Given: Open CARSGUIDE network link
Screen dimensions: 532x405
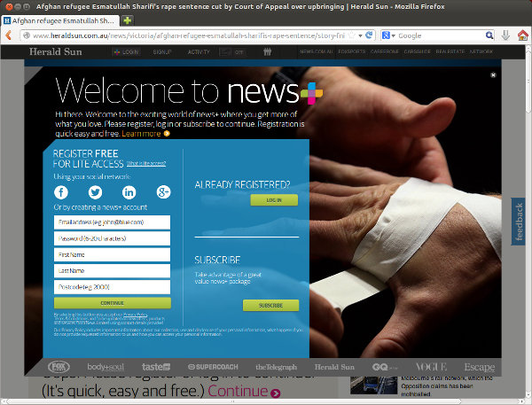Looking at the screenshot, I should (x=418, y=51).
